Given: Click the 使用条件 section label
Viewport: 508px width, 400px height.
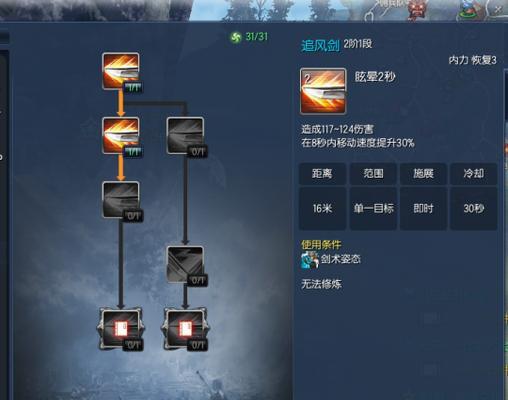Looking at the screenshot, I should [x=321, y=245].
